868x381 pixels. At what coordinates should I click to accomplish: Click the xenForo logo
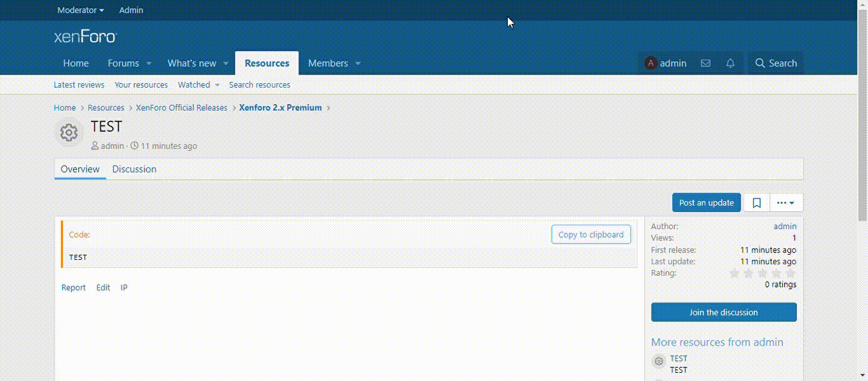(85, 37)
